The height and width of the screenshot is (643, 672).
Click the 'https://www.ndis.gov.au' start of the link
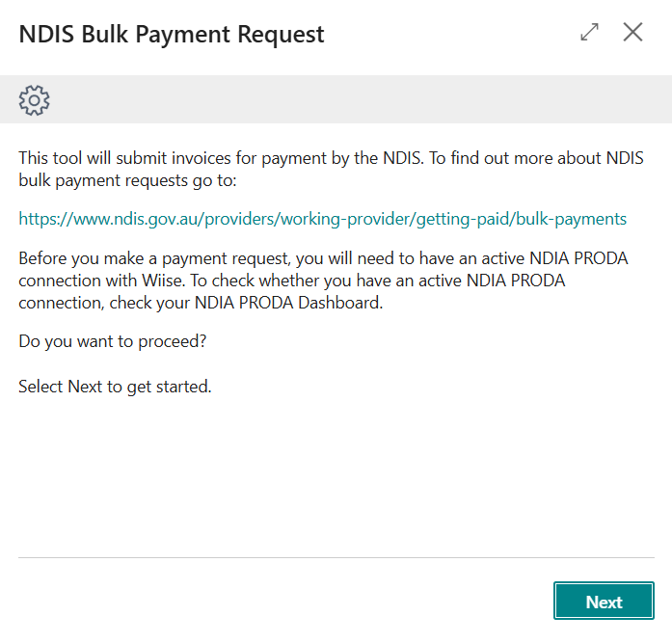click(109, 219)
